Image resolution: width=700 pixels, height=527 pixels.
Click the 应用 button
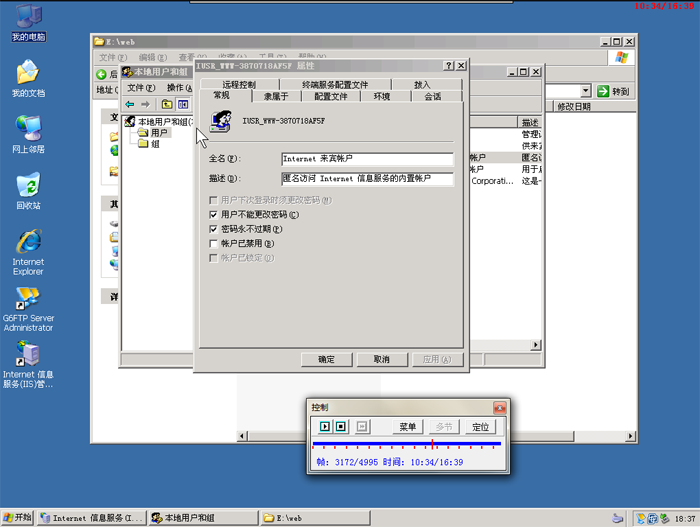(x=437, y=359)
